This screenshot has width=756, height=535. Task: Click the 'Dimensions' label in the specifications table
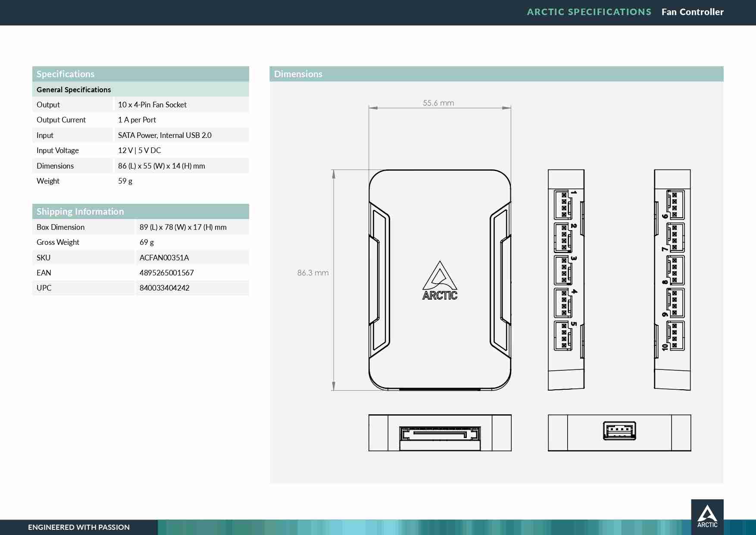pos(55,166)
